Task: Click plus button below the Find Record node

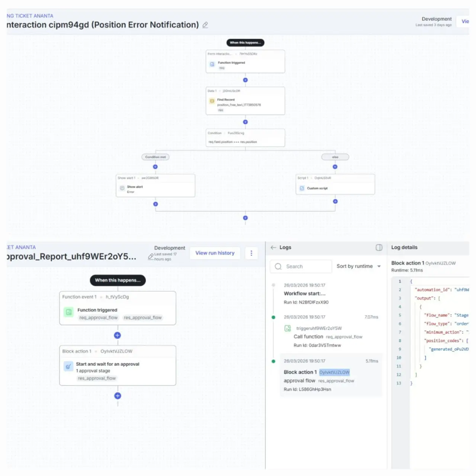Action: pos(245,122)
